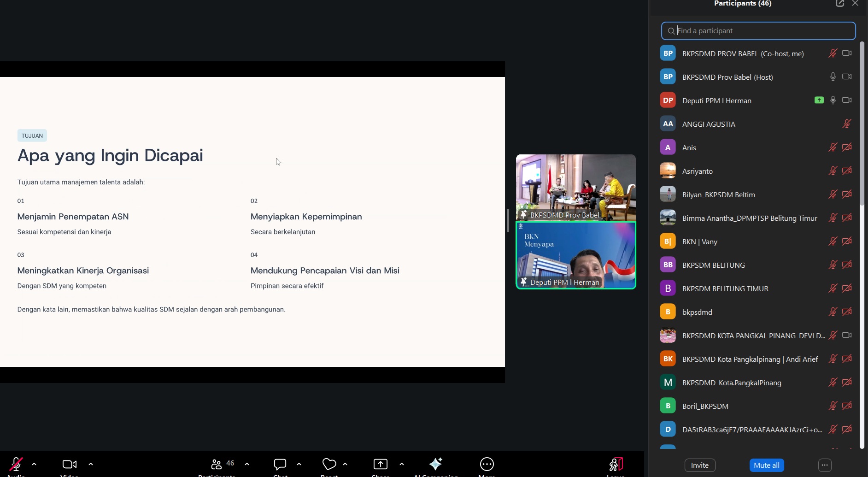Expand the video options arrow
868x477 pixels.
pyautogui.click(x=91, y=464)
